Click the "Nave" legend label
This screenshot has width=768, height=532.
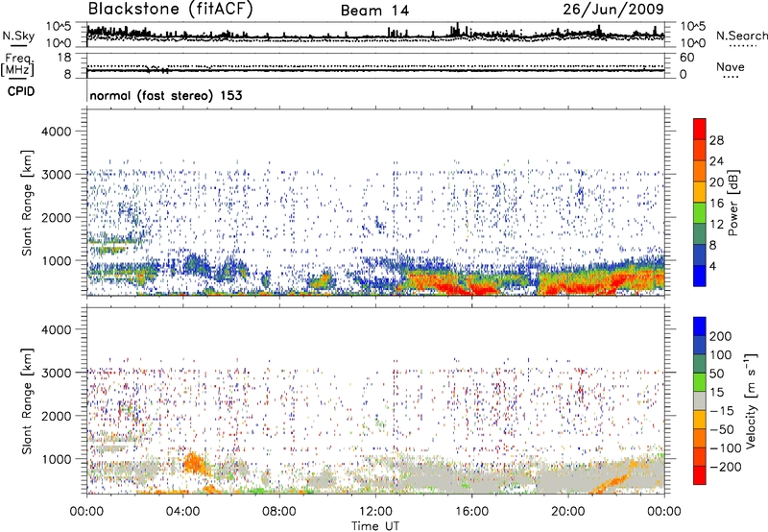731,66
